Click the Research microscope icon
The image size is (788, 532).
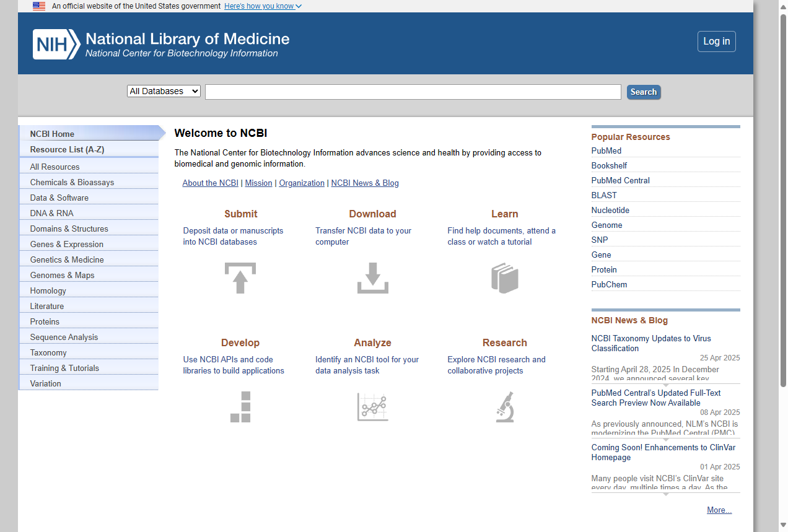tap(505, 407)
